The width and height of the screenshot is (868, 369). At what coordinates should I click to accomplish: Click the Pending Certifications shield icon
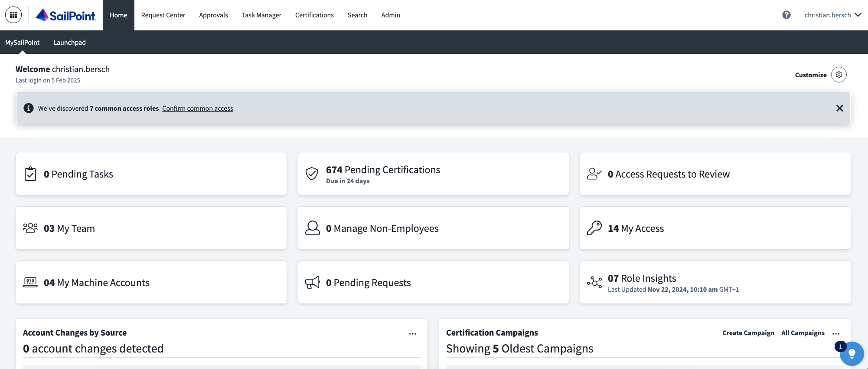(312, 174)
